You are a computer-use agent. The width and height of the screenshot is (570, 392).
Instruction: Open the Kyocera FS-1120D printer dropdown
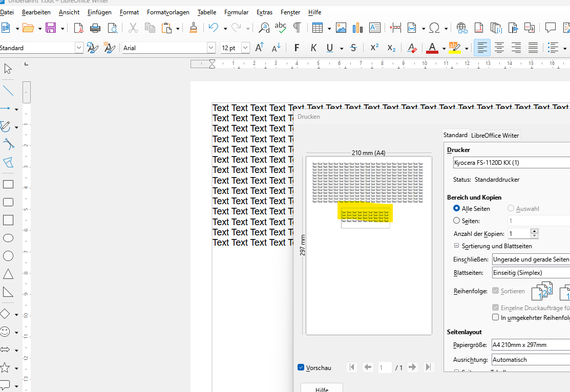(x=512, y=162)
